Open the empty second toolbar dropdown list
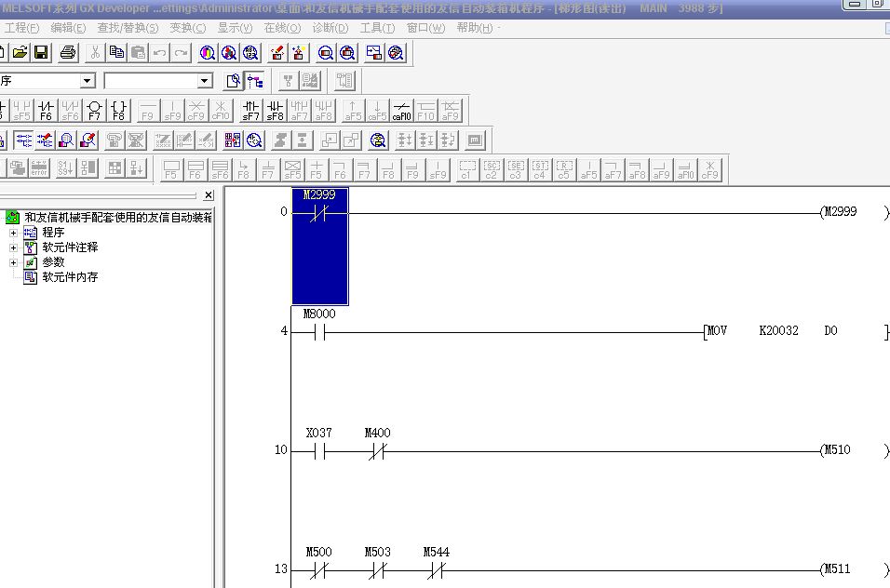The image size is (890, 588). (205, 81)
